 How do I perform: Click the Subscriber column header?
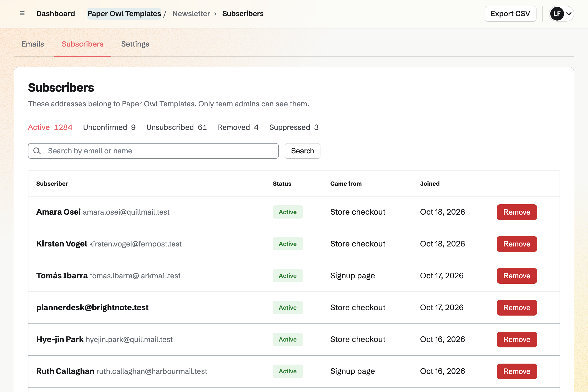pyautogui.click(x=52, y=184)
